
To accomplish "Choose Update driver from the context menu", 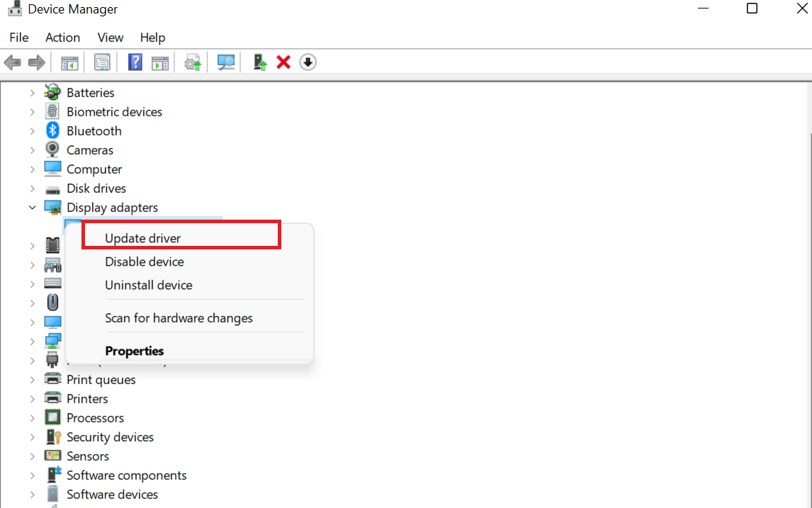I will (x=189, y=238).
